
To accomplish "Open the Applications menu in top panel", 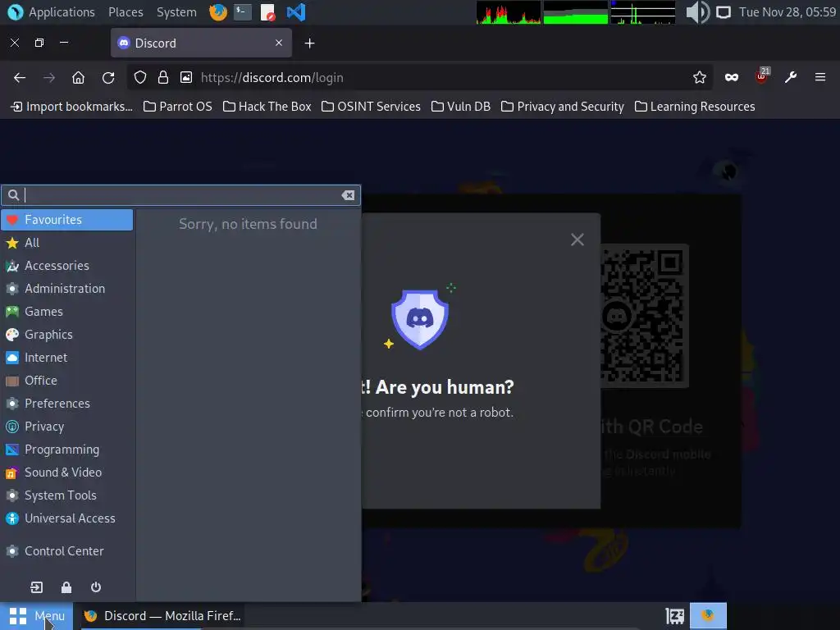I will coord(52,11).
